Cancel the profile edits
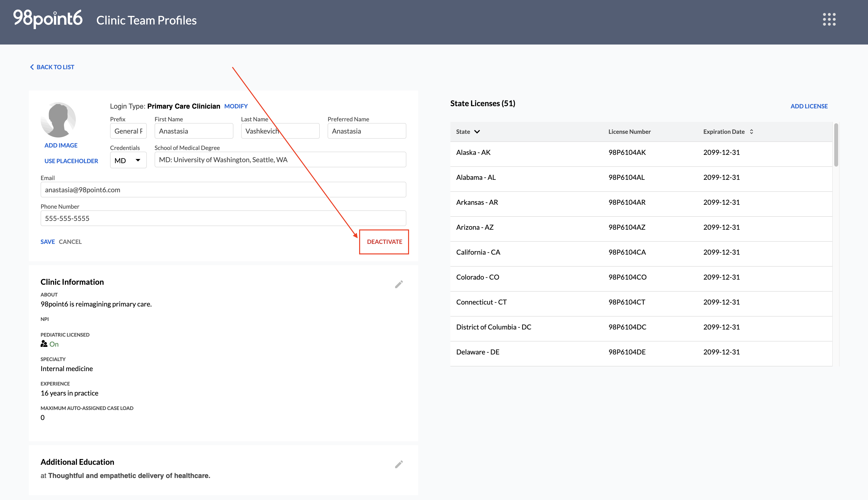The height and width of the screenshot is (500, 868). click(70, 242)
